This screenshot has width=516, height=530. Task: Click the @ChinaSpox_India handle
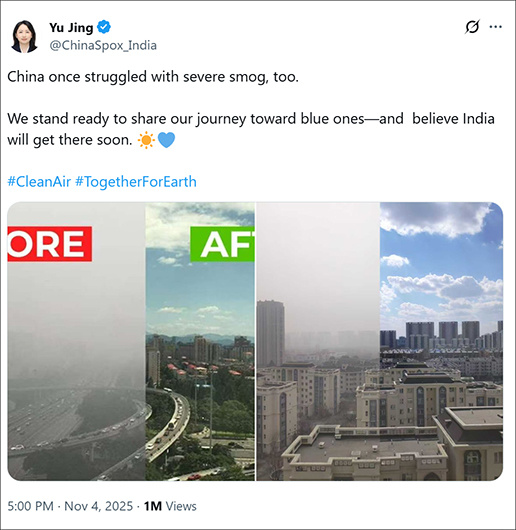(103, 45)
